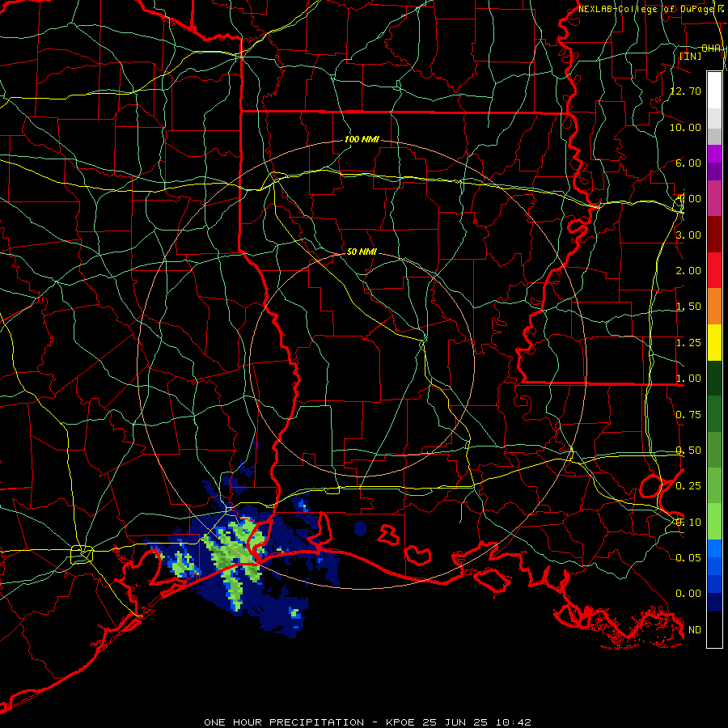The width and height of the screenshot is (728, 728).
Task: Click the 1.00 legend value
Action: [x=688, y=379]
